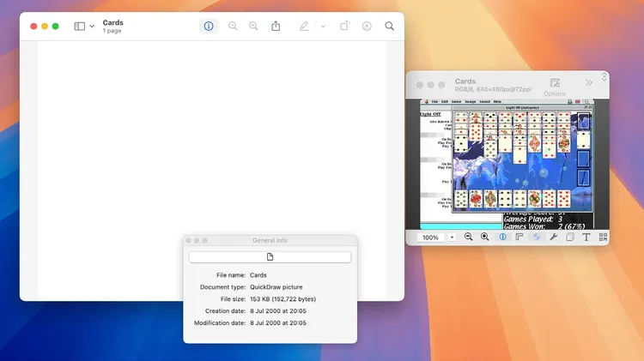This screenshot has height=361, width=644.
Task: Zoom out in the Preview toolbar
Action: click(233, 27)
